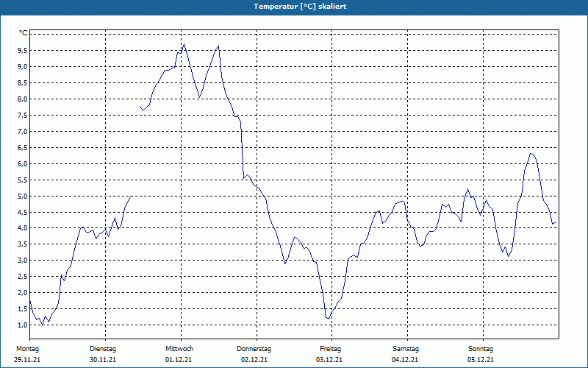Screen dimensions: 588x368
Task: Click the 7,0 axis value
Action: click(x=23, y=131)
